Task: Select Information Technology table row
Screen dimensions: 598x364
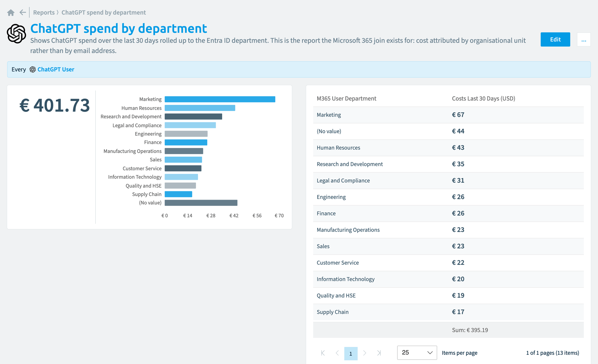Action: (448, 279)
